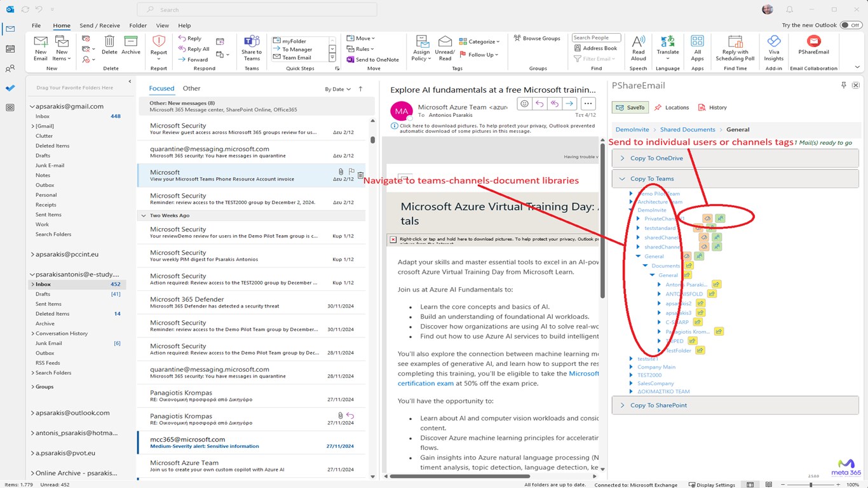Open Read Aloud speech tool

point(638,48)
